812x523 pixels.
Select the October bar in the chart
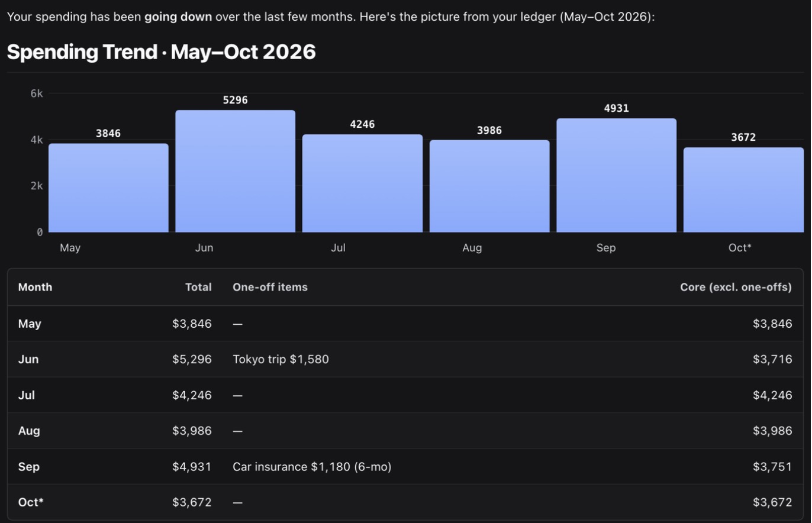(743, 190)
